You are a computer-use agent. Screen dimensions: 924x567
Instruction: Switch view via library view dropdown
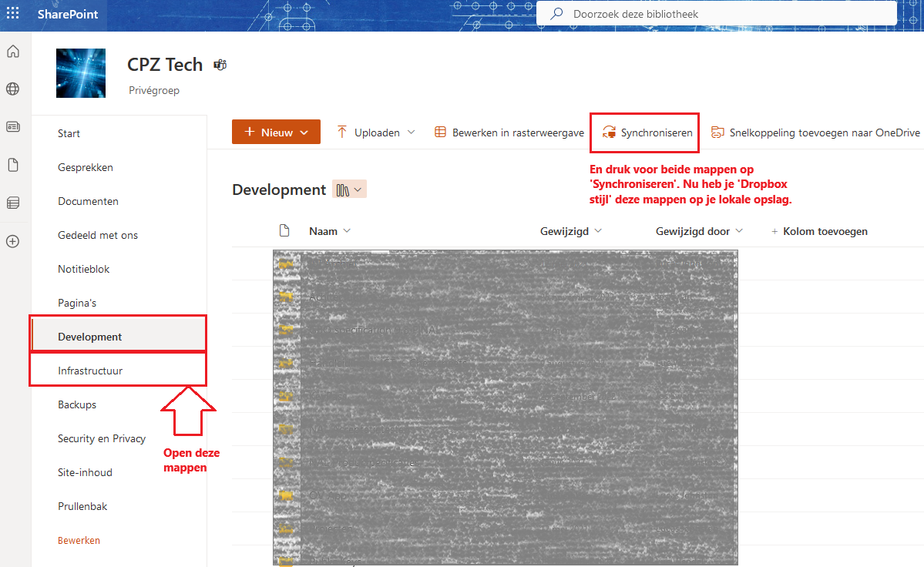[x=349, y=190]
